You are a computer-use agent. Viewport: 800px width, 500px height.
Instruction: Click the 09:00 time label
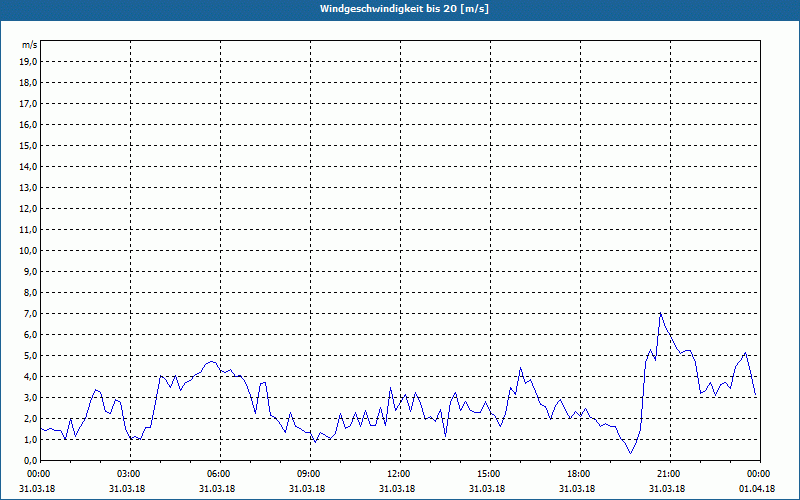(310, 474)
